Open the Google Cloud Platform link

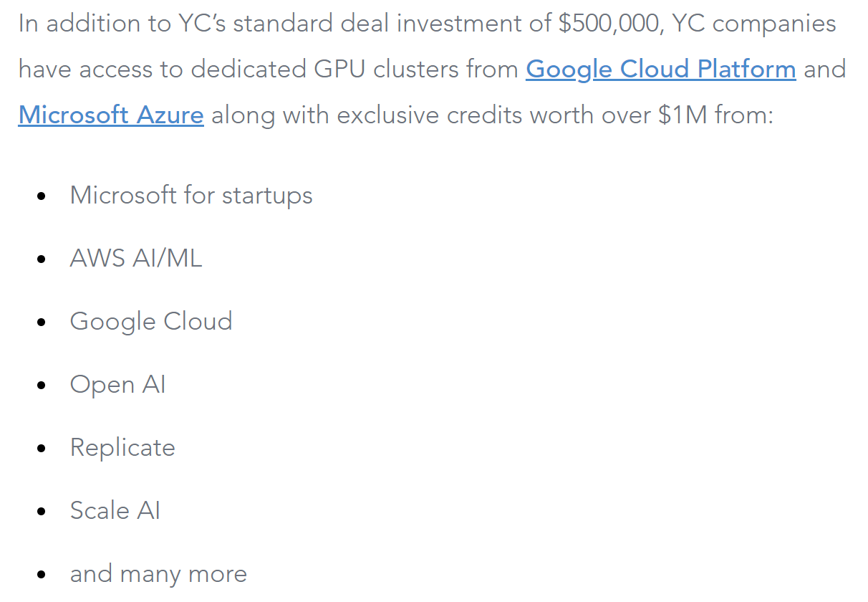(x=660, y=70)
